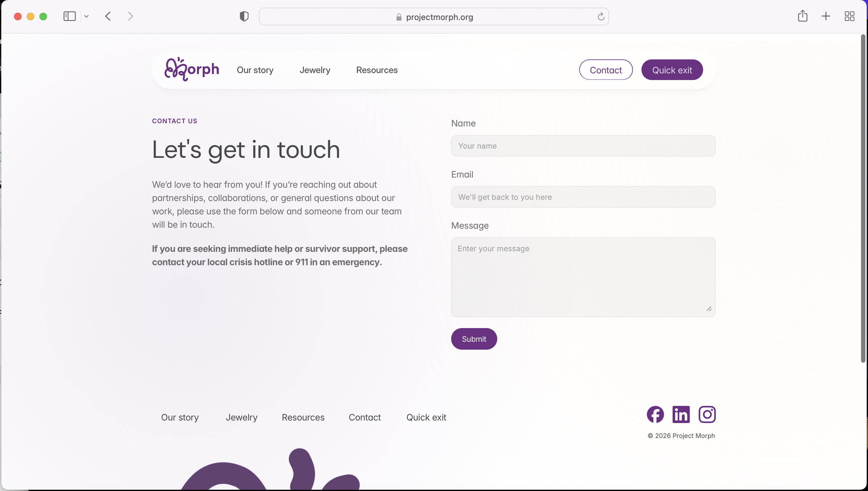Open the Facebook social link
Image resolution: width=868 pixels, height=491 pixels.
click(655, 414)
